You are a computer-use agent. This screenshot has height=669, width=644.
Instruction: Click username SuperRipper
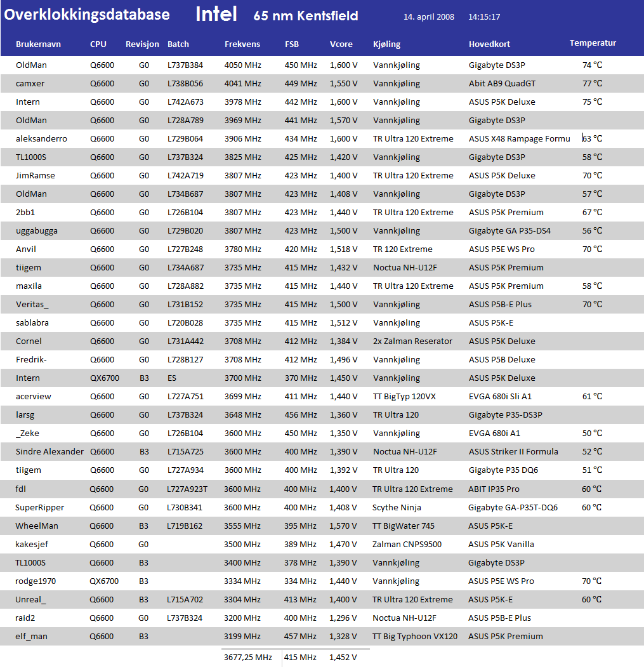tap(40, 508)
